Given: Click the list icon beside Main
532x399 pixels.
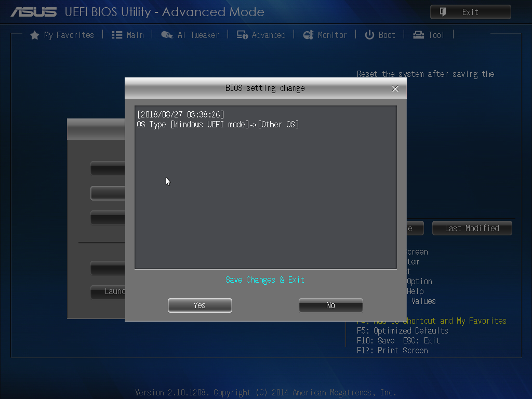Looking at the screenshot, I should click(x=117, y=35).
